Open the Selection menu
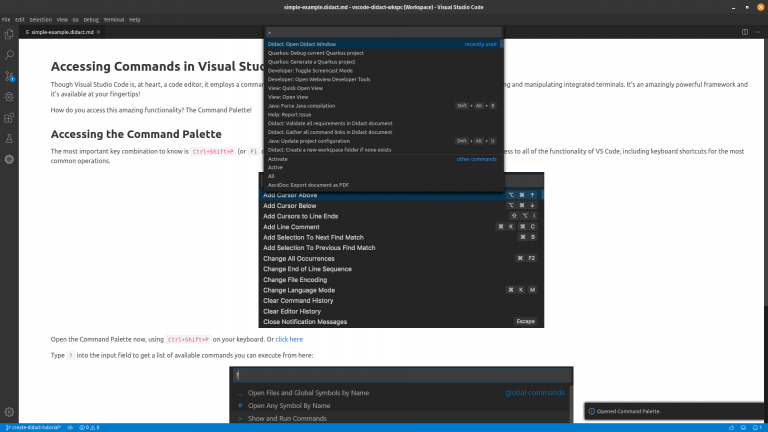The width and height of the screenshot is (768, 432). point(41,19)
